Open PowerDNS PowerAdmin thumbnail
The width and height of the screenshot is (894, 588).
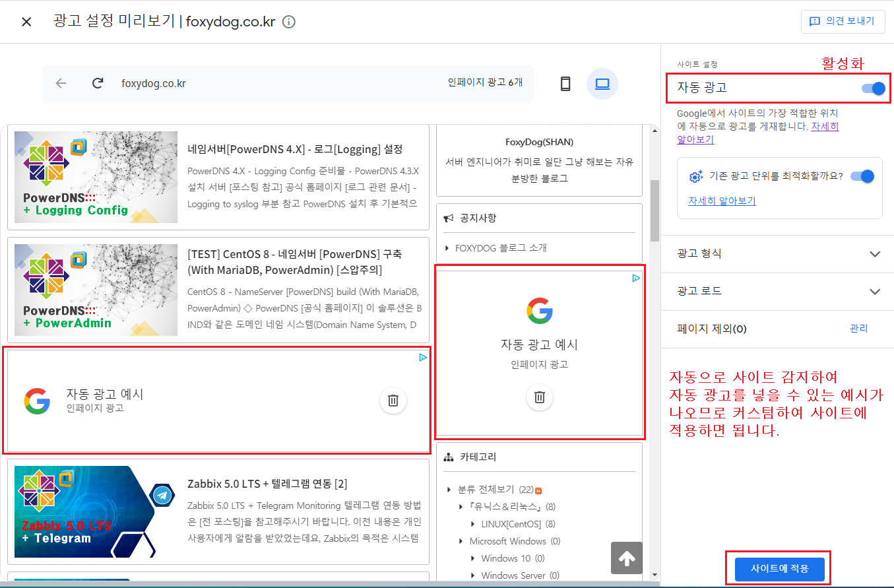click(96, 290)
